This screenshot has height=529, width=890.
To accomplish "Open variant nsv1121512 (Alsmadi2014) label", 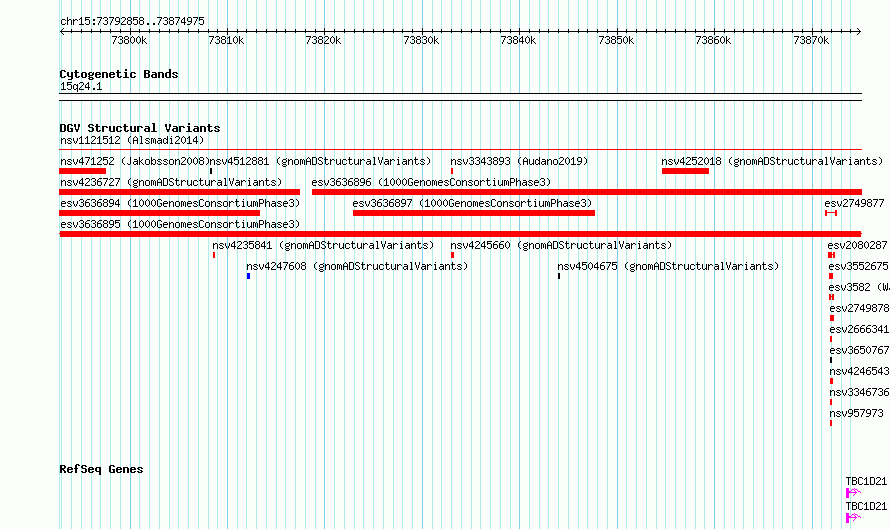I will point(132,140).
